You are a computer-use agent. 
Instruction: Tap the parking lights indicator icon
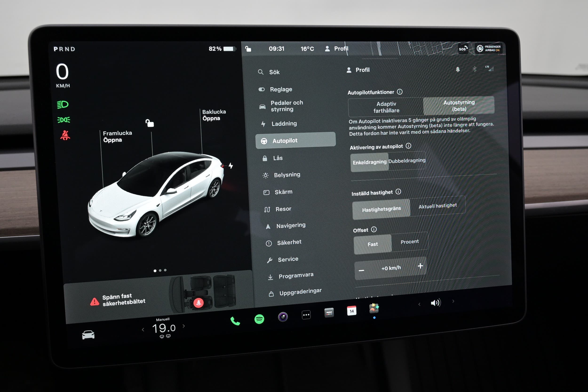(x=64, y=120)
